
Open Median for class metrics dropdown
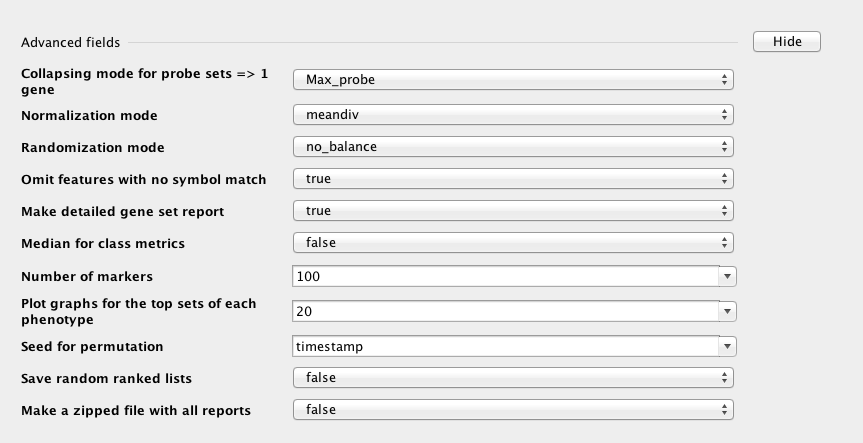513,243
